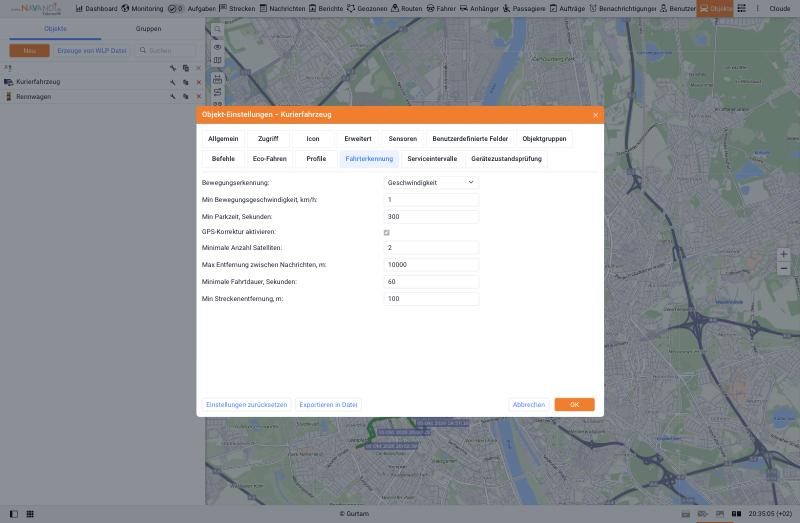Select the highlighted Objekte menu item
Image resolution: width=800 pixels, height=523 pixels.
tap(715, 9)
